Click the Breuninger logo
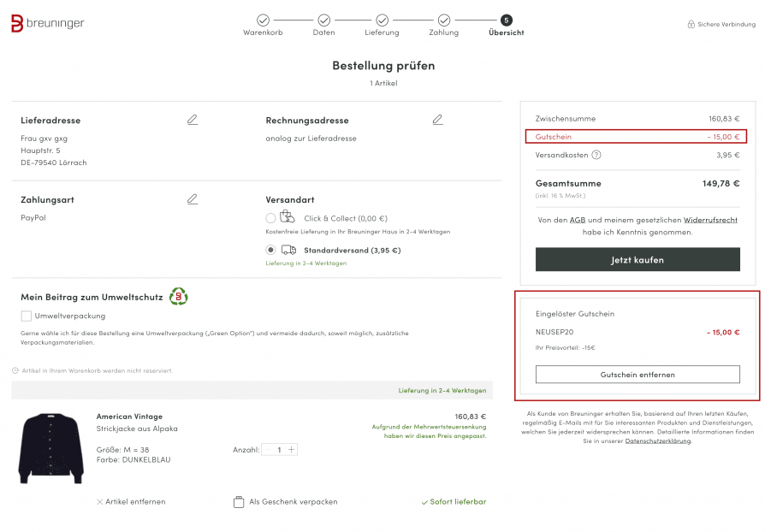765x532 pixels. [x=47, y=23]
